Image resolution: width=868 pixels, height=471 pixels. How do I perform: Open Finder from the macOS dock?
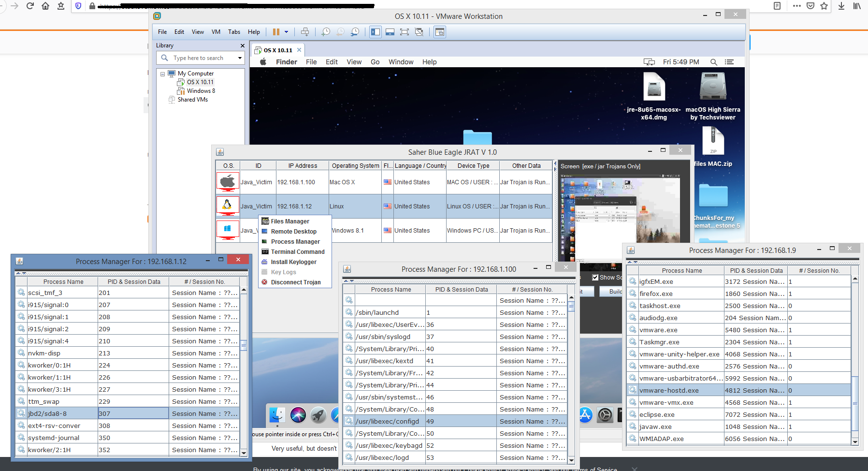(x=277, y=415)
